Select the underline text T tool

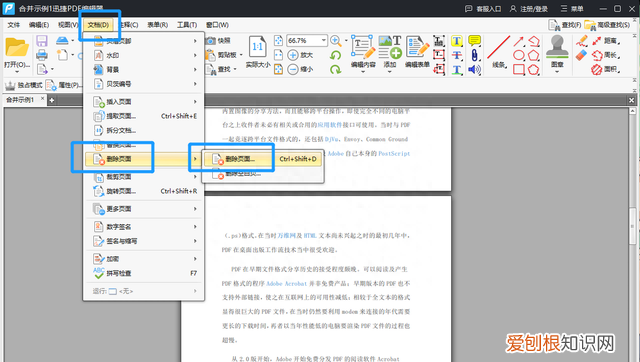coord(457,70)
